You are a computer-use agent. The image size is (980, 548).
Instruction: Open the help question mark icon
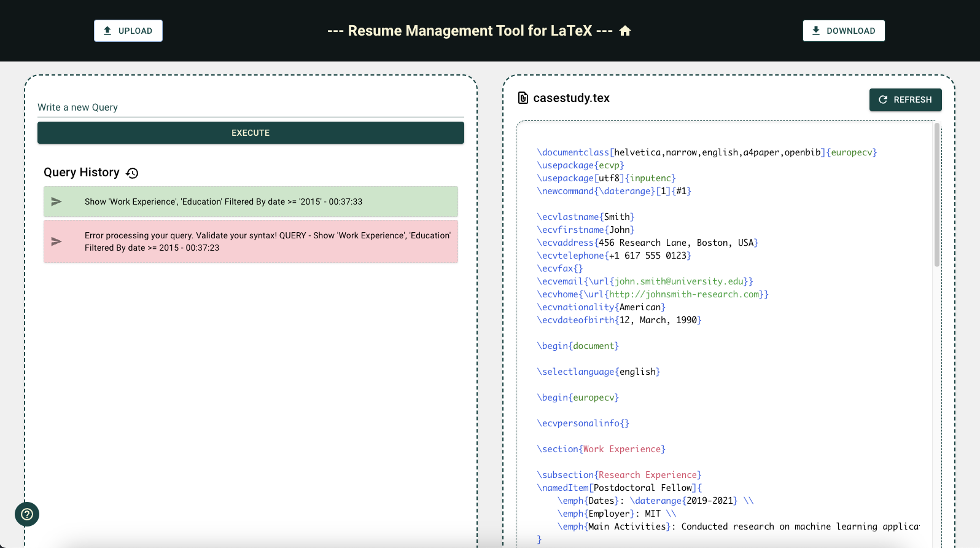[27, 514]
